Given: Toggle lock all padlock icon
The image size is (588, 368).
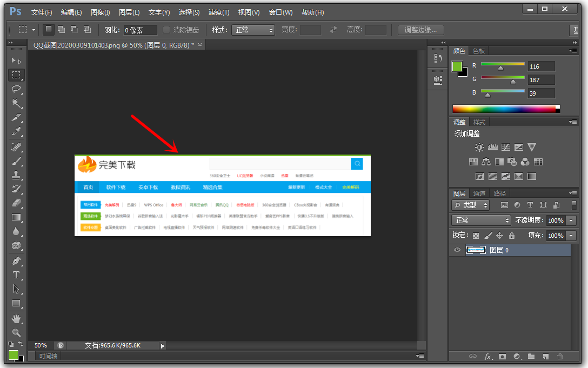Looking at the screenshot, I should pos(511,236).
